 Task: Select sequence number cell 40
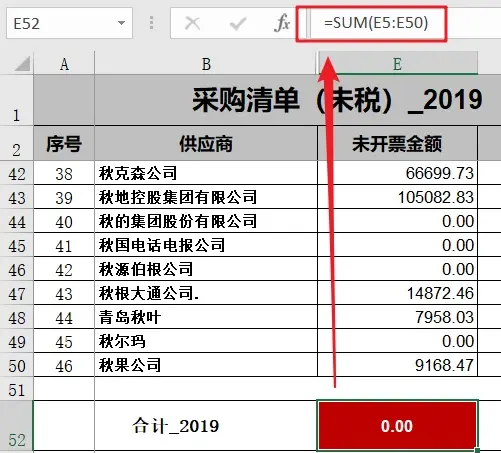[64, 221]
